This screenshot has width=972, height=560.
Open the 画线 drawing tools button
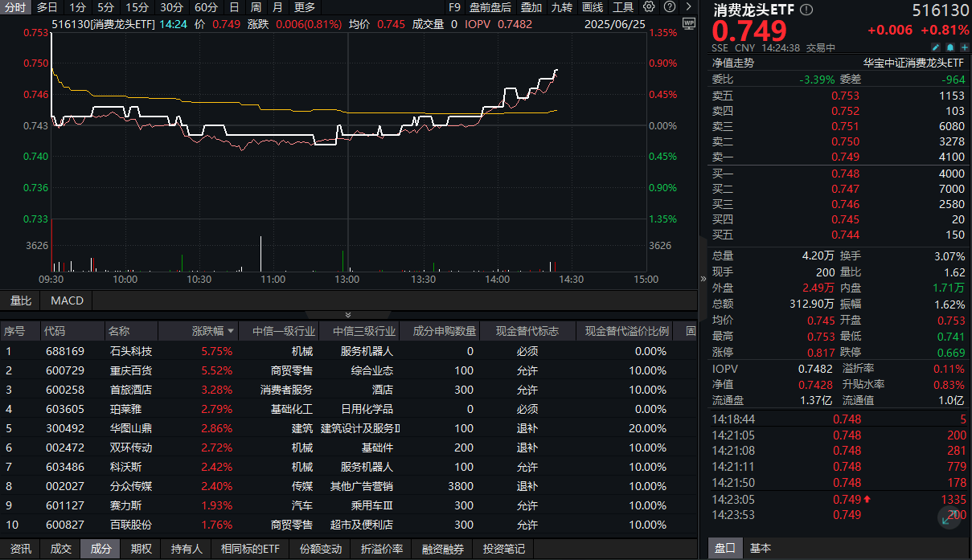[593, 7]
